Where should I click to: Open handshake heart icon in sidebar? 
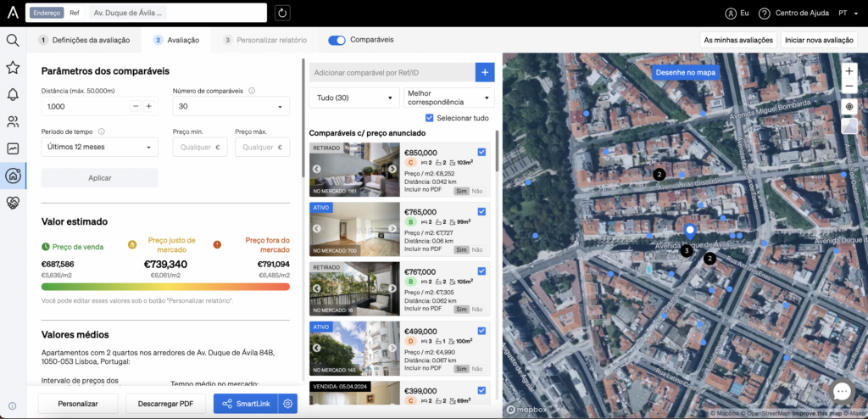(13, 203)
